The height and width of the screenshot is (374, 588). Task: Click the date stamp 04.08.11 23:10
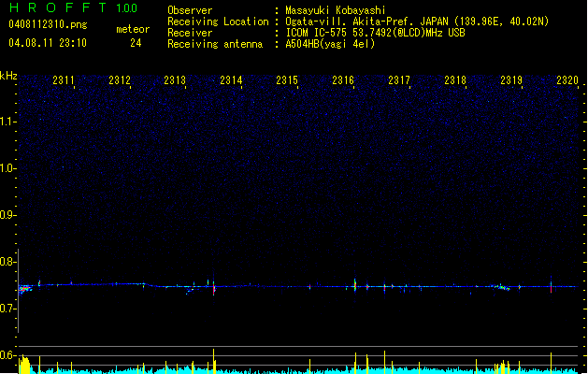[48, 43]
